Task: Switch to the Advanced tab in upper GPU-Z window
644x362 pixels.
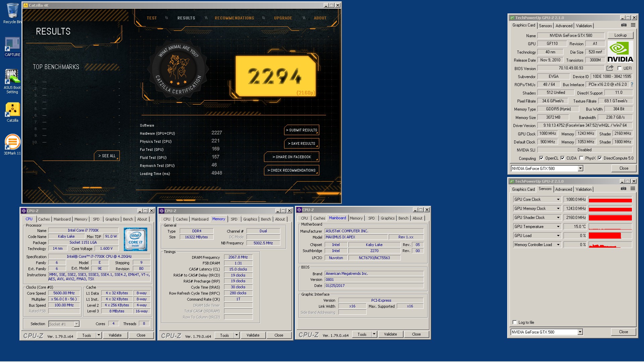Action: coord(564,26)
